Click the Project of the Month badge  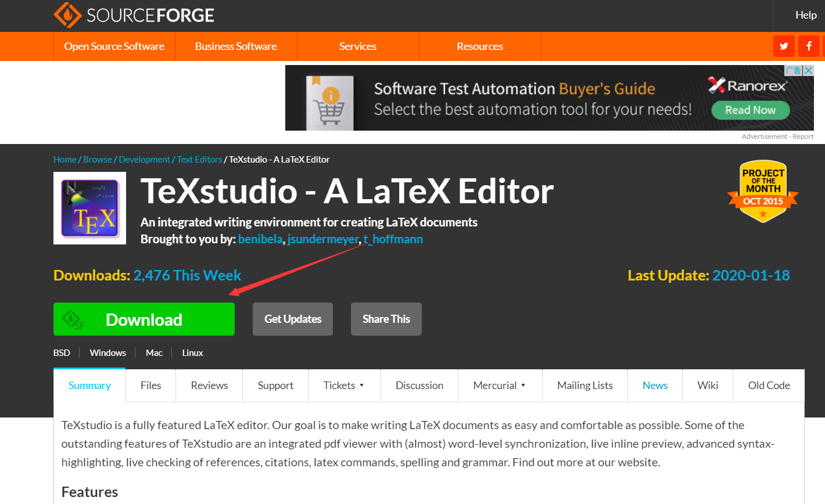(x=763, y=192)
